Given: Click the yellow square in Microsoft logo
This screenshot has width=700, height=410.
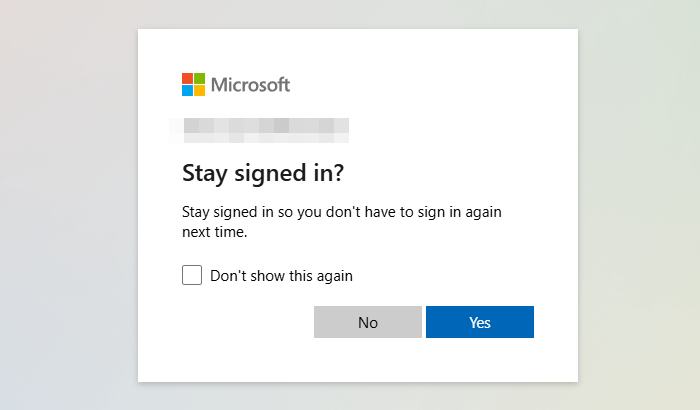Looking at the screenshot, I should tap(199, 90).
